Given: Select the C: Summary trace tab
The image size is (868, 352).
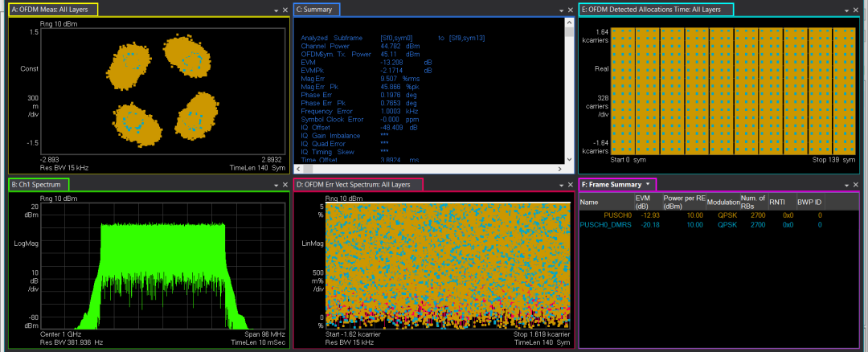Looking at the screenshot, I should pos(316,10).
